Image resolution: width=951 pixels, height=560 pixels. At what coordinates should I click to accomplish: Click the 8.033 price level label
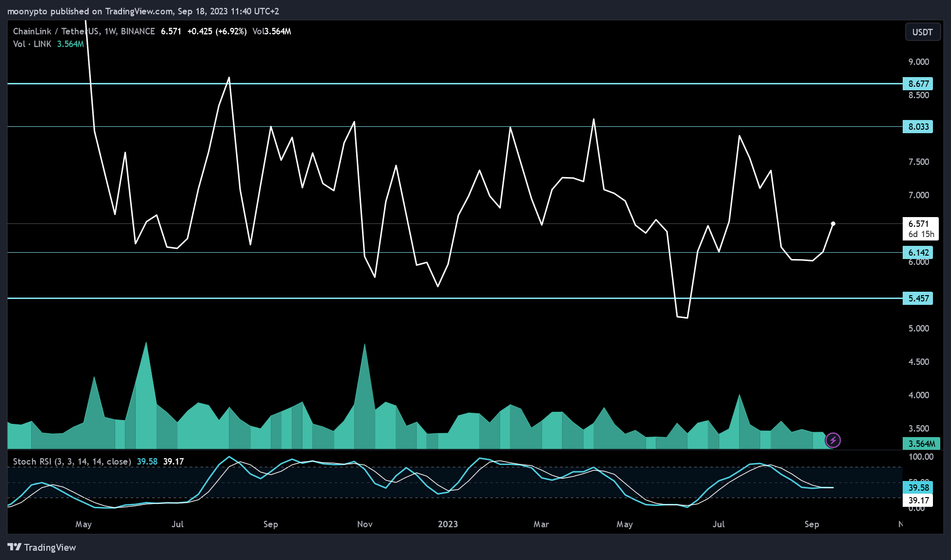(x=918, y=127)
